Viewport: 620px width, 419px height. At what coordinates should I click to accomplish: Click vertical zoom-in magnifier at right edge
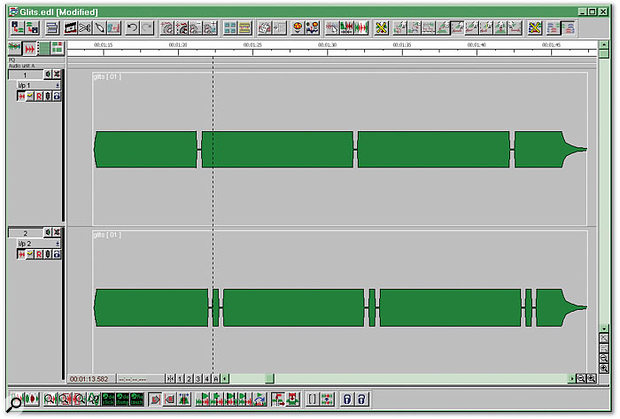coord(604,368)
